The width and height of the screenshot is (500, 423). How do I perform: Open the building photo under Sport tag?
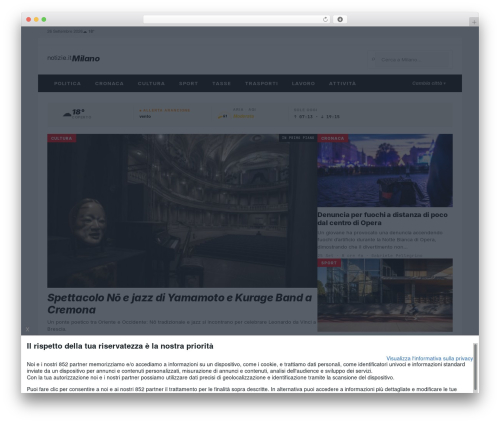click(385, 295)
